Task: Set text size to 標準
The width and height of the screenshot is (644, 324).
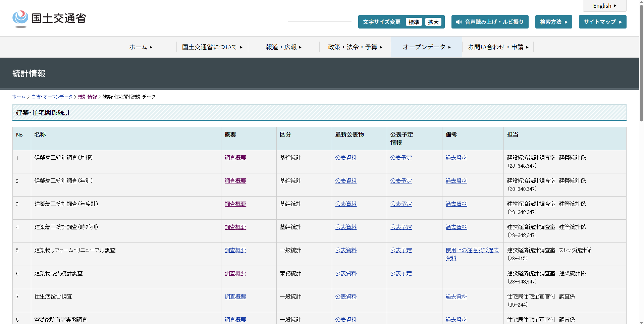Action: 414,22
